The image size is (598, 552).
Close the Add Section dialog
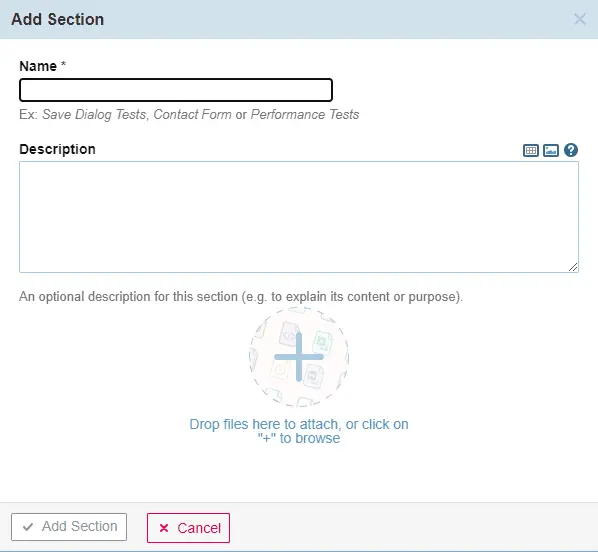[x=580, y=19]
